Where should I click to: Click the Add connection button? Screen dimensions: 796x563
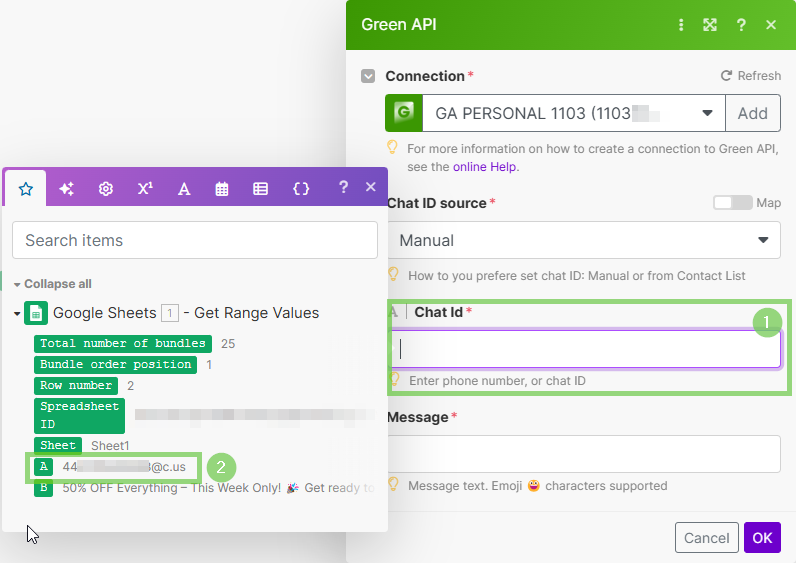click(x=752, y=113)
